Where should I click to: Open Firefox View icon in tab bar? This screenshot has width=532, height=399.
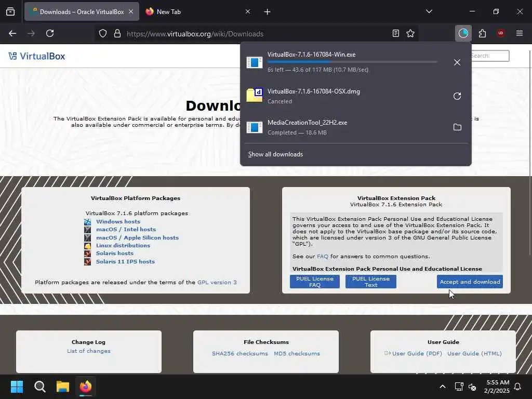(10, 11)
